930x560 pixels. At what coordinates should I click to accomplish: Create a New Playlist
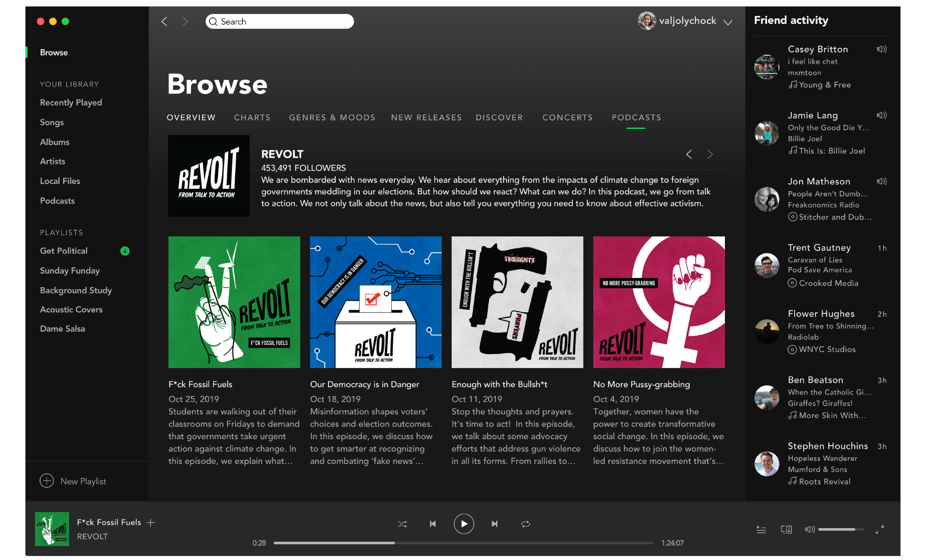(73, 481)
